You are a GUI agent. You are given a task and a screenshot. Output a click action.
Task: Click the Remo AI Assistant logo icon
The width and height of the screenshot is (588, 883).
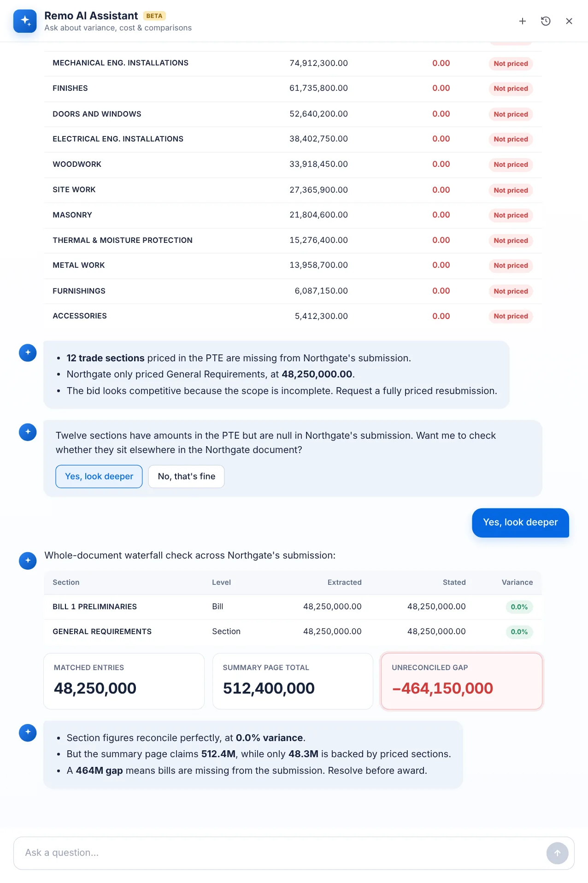click(25, 21)
